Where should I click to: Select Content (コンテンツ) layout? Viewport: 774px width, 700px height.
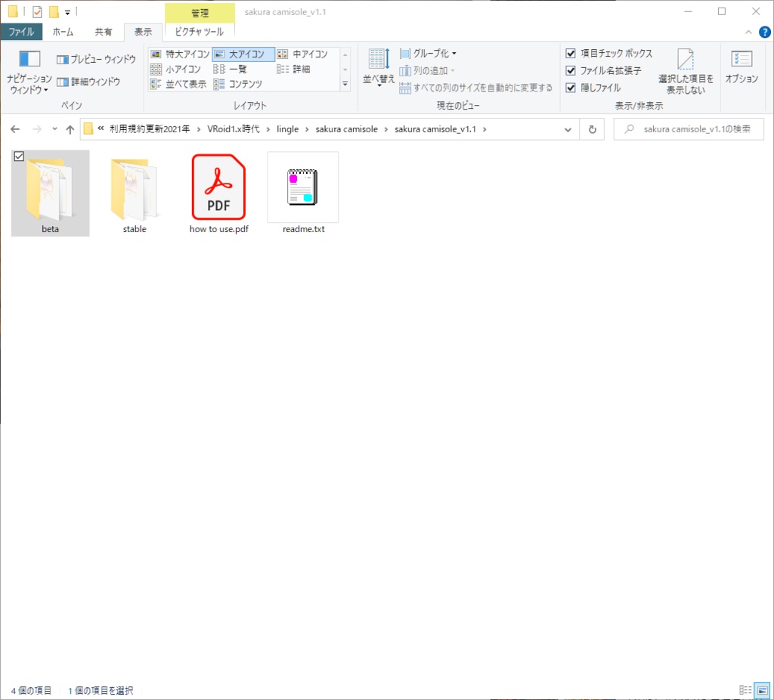[238, 84]
